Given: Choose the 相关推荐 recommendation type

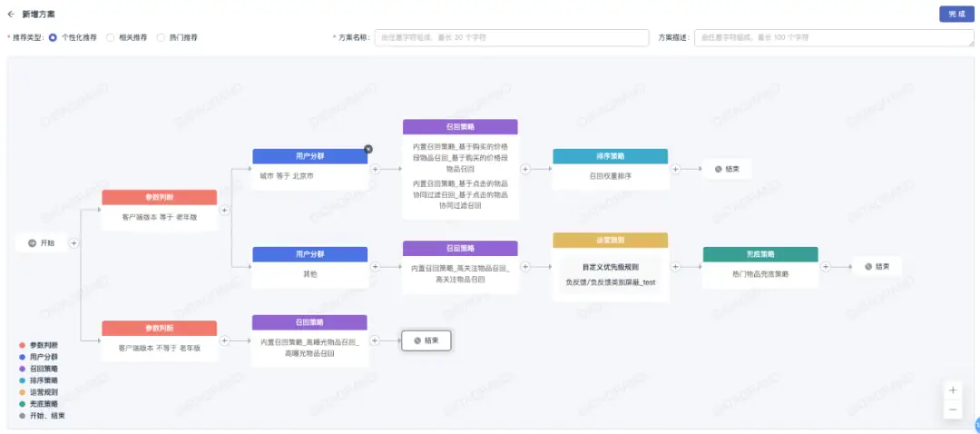Looking at the screenshot, I should point(110,38).
